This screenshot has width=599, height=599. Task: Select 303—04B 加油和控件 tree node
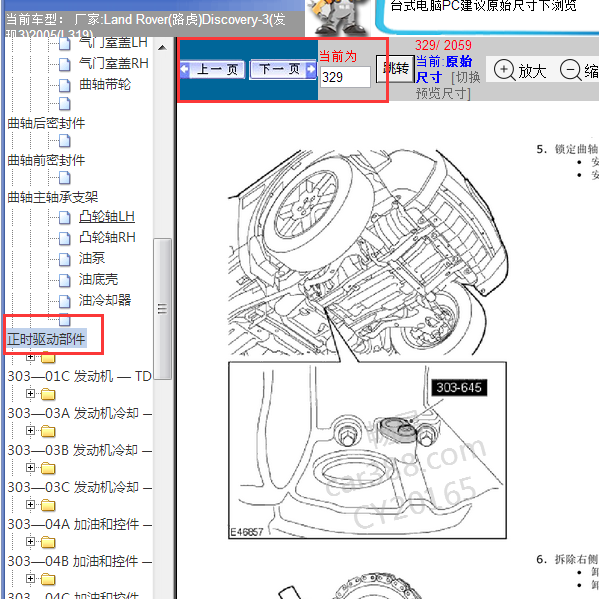point(79,562)
